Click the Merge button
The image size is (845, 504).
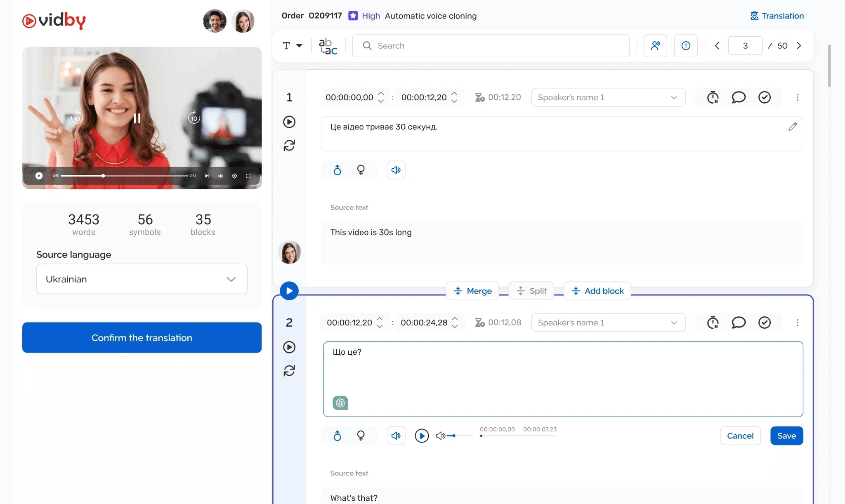click(472, 291)
